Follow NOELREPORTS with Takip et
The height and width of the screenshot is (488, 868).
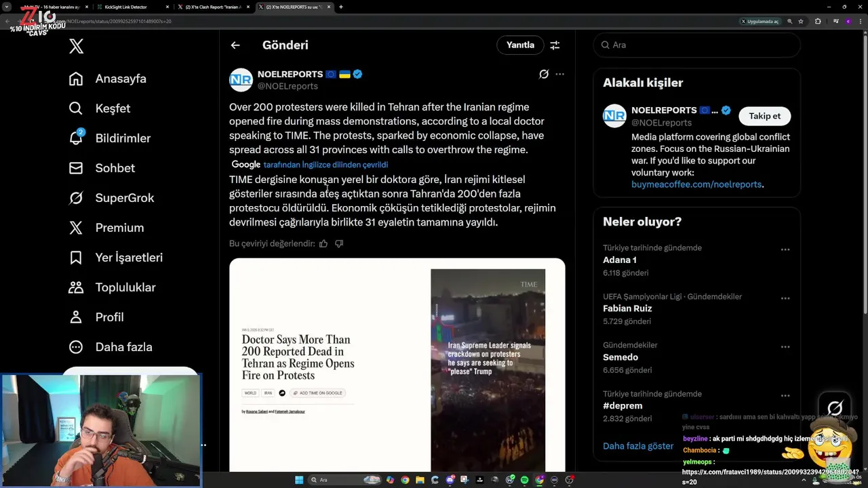tap(764, 116)
